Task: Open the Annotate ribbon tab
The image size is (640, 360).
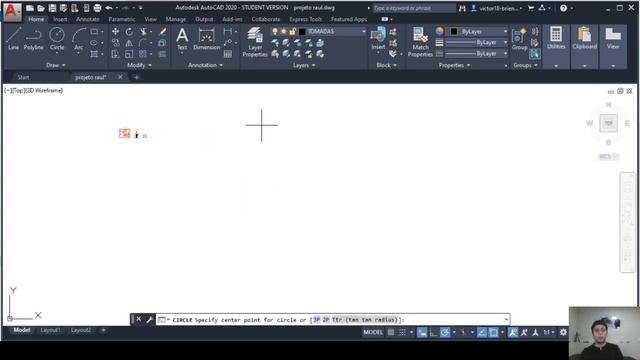Action: (x=87, y=19)
